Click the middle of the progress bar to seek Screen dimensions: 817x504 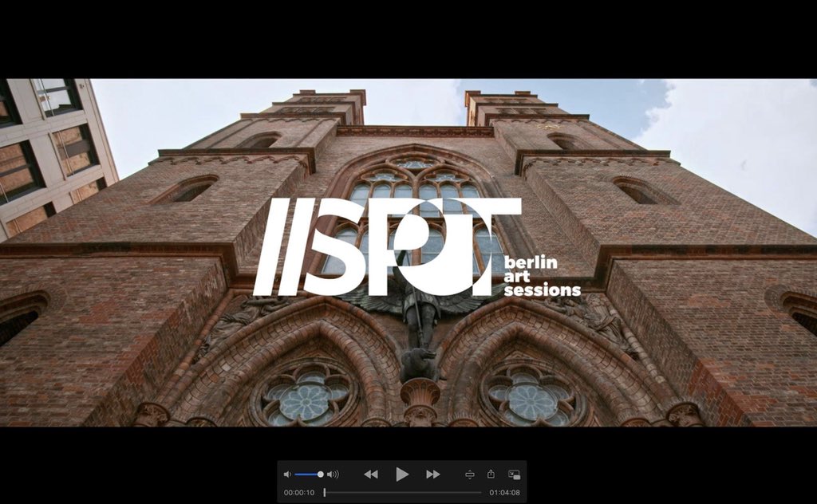(x=403, y=492)
